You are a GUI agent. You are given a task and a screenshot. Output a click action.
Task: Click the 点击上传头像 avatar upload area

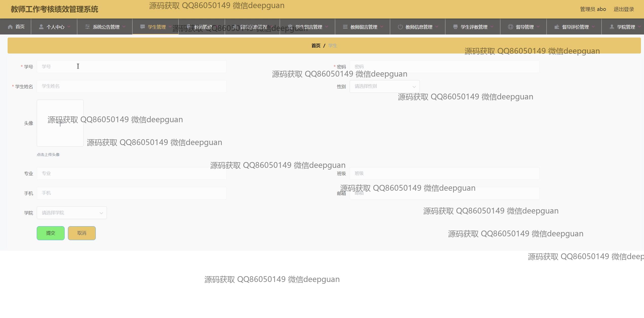point(60,123)
